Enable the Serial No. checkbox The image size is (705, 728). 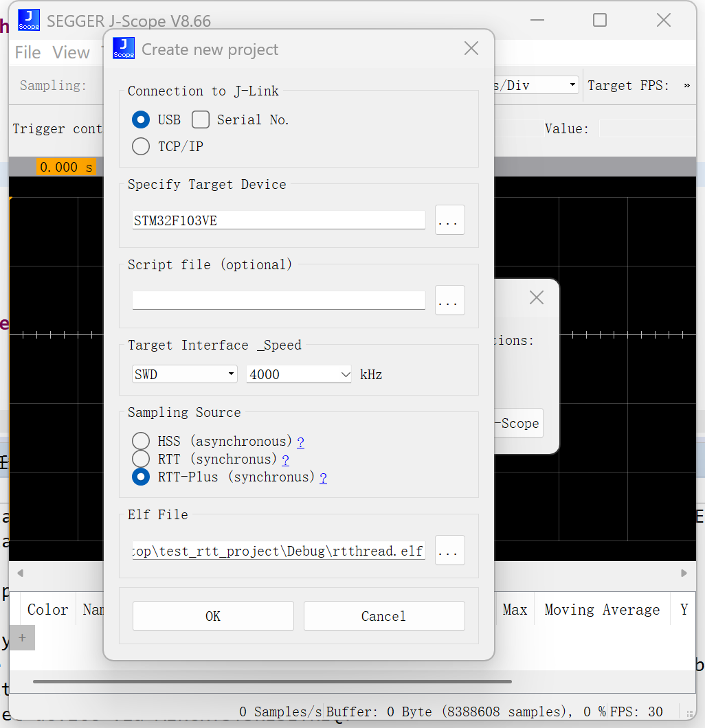coord(201,120)
